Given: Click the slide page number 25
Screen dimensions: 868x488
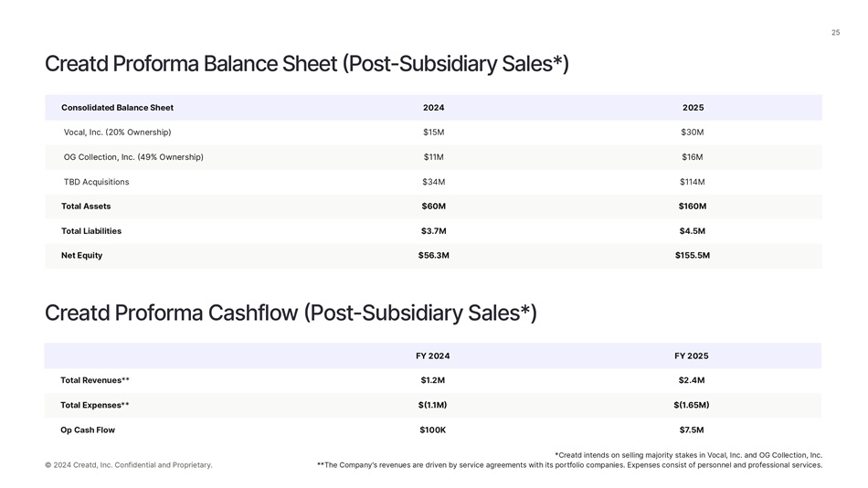Looking at the screenshot, I should coord(835,33).
